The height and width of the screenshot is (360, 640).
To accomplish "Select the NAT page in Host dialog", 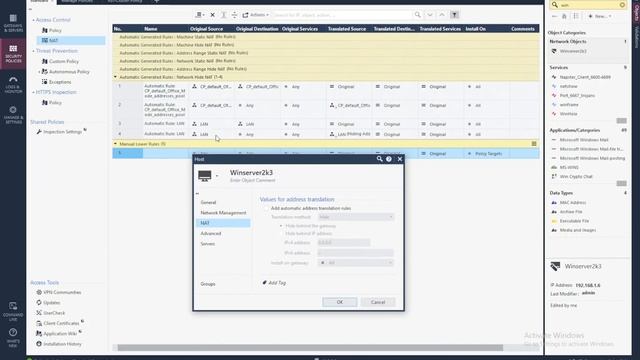I will click(x=223, y=223).
